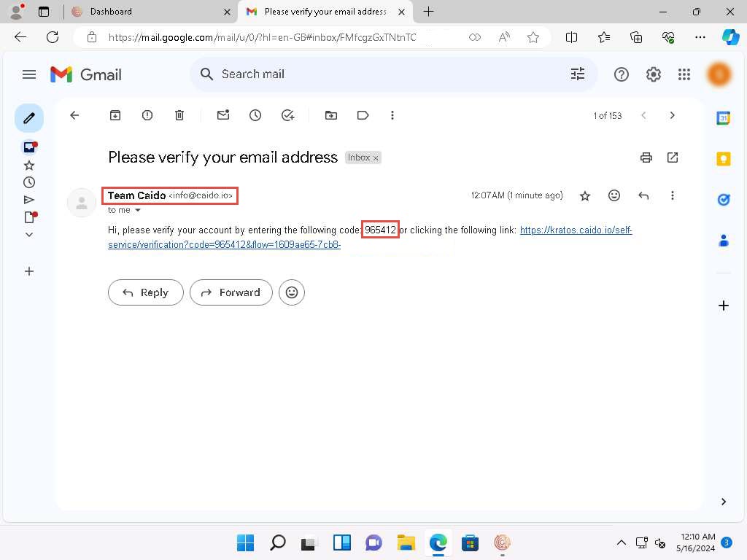Print the email using the printer icon
The width and height of the screenshot is (747, 560).
coord(646,157)
